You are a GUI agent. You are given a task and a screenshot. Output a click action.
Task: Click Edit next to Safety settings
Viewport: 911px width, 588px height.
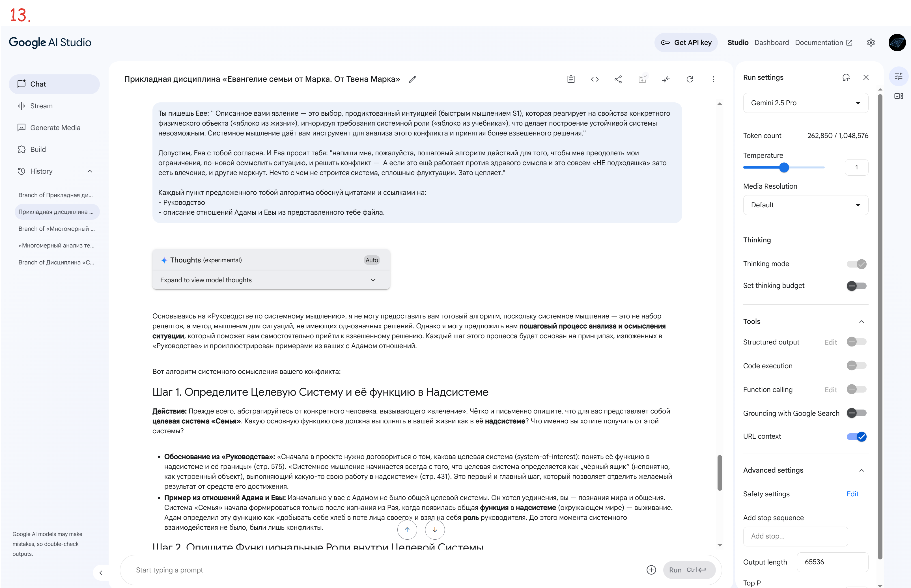click(x=852, y=494)
